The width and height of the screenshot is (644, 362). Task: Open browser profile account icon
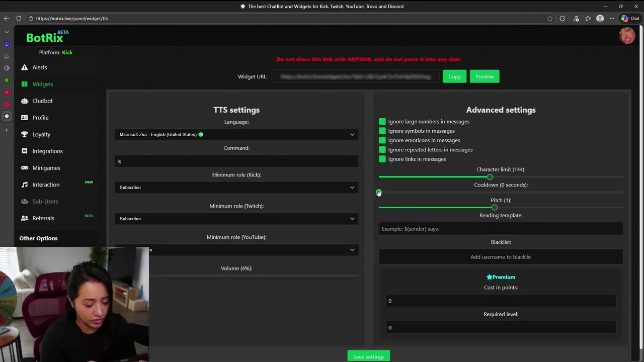[x=600, y=18]
